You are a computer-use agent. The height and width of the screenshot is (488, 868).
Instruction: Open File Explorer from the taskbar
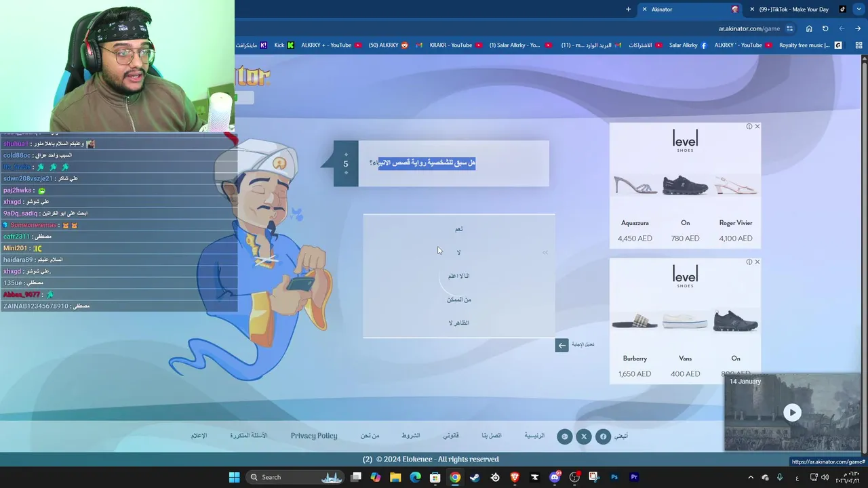click(x=395, y=477)
